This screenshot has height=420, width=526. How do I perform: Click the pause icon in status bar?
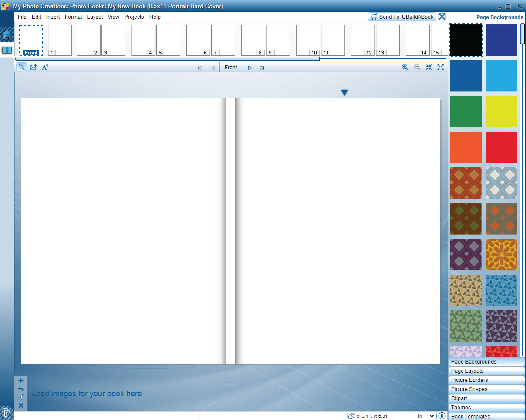click(442, 416)
